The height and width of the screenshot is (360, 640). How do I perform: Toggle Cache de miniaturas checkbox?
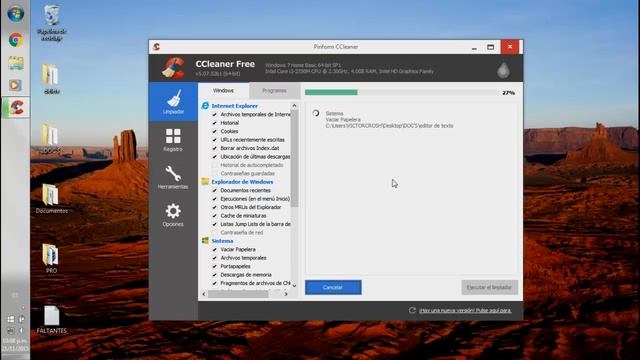point(215,216)
